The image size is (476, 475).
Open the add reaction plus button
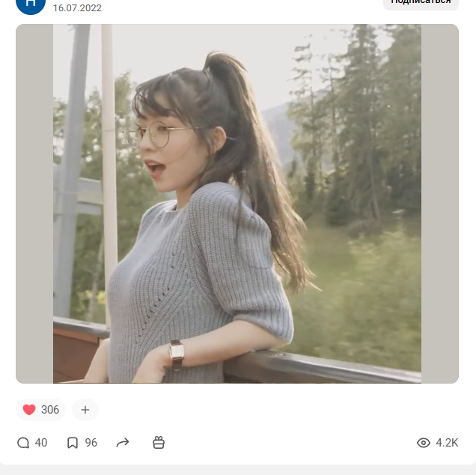85,410
